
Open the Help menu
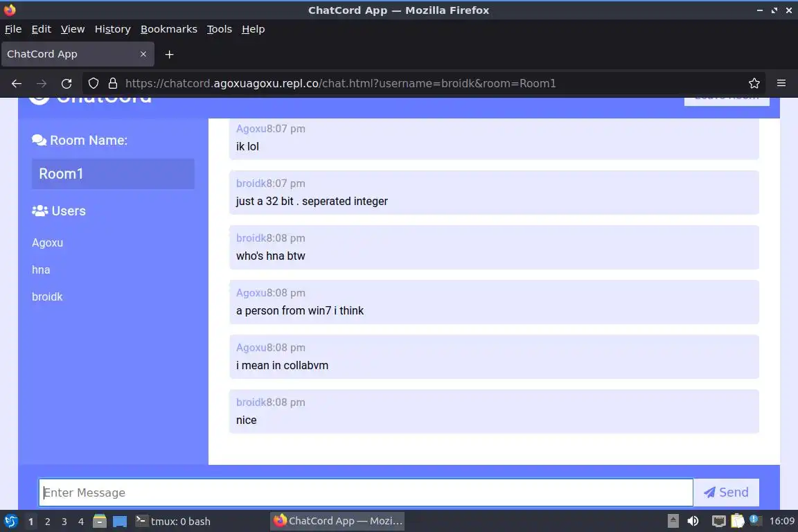(253, 29)
